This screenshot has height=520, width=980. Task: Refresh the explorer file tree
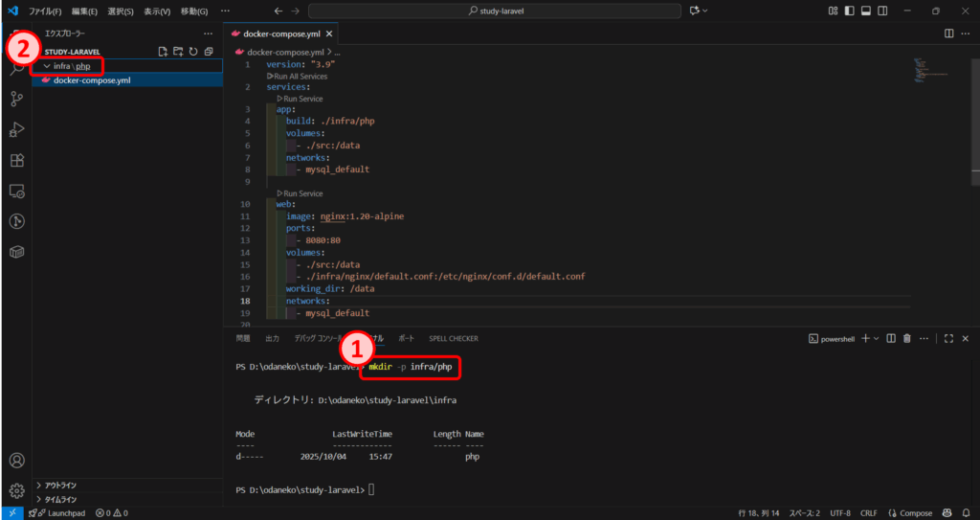click(193, 52)
